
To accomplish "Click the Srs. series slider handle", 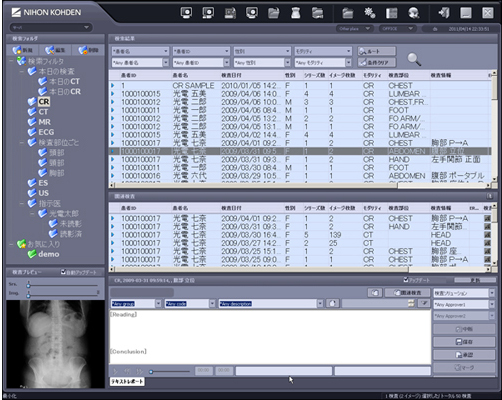I will [29, 285].
